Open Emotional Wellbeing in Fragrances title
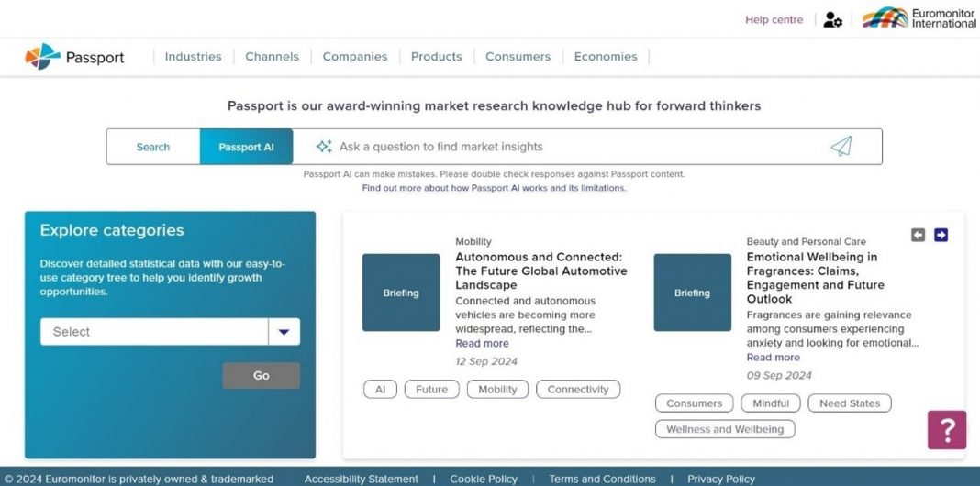The image size is (980, 486). pos(816,278)
